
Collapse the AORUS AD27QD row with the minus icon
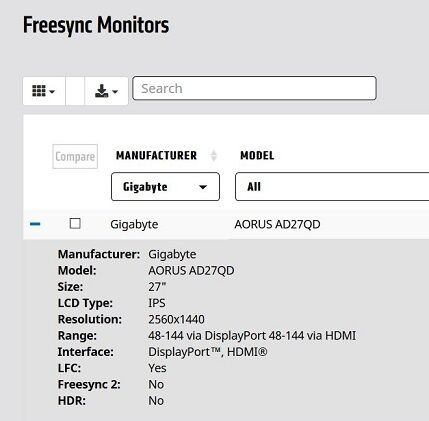point(35,224)
